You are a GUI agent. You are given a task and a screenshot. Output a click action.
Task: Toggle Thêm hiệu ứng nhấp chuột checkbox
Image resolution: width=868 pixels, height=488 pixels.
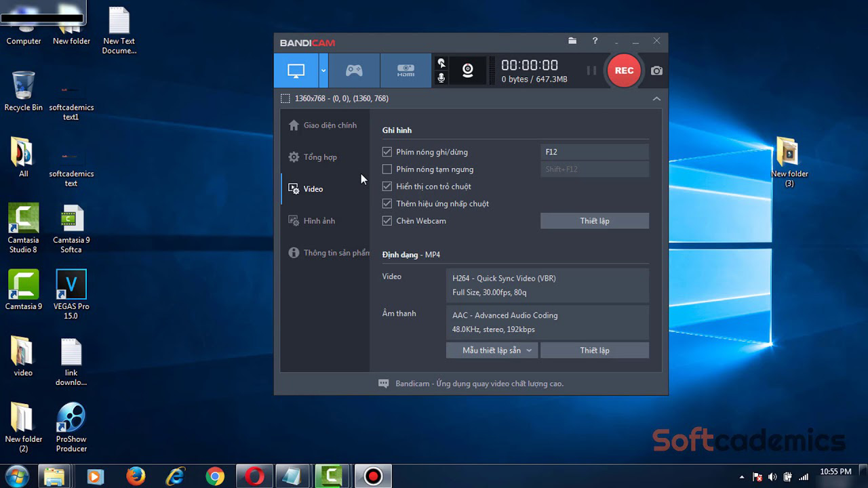[387, 204]
